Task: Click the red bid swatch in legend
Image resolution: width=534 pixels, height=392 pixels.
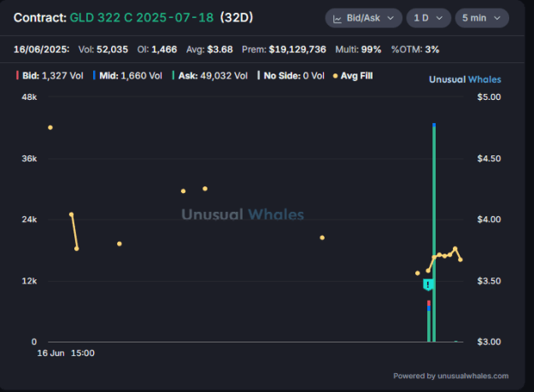Action: (17, 75)
